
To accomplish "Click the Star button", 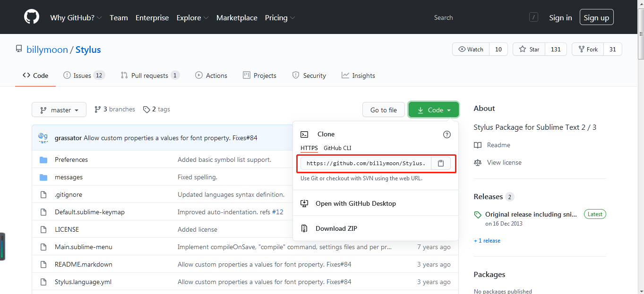I will point(529,50).
